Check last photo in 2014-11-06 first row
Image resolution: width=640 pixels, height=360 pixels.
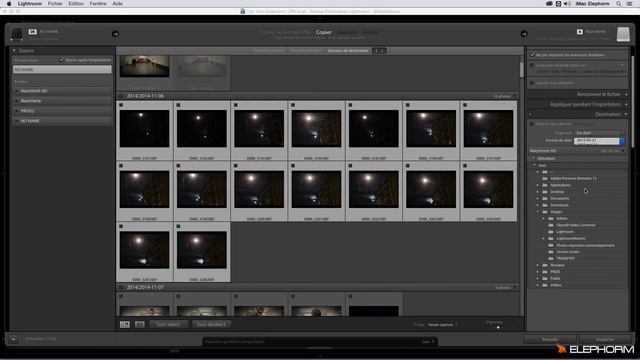465,105
